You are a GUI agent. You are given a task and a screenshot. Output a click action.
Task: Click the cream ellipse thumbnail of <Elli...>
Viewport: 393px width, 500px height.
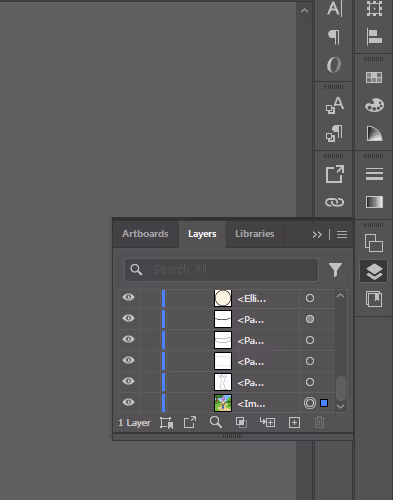point(223,298)
